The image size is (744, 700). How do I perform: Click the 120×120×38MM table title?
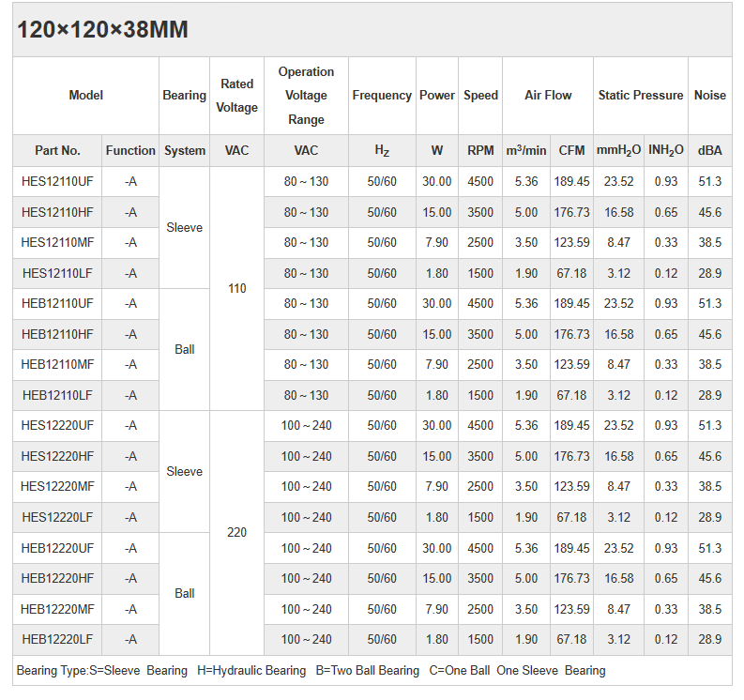click(x=102, y=30)
